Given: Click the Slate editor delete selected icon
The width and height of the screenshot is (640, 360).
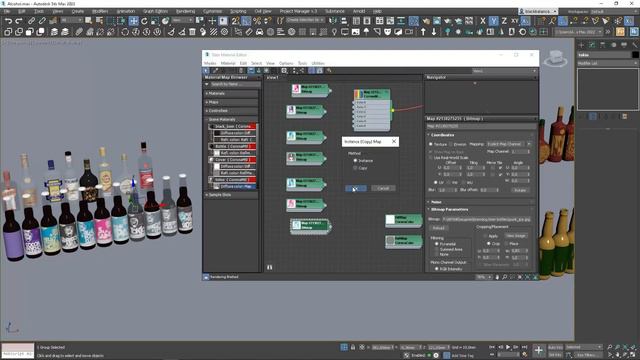Looking at the screenshot, I should [241, 71].
